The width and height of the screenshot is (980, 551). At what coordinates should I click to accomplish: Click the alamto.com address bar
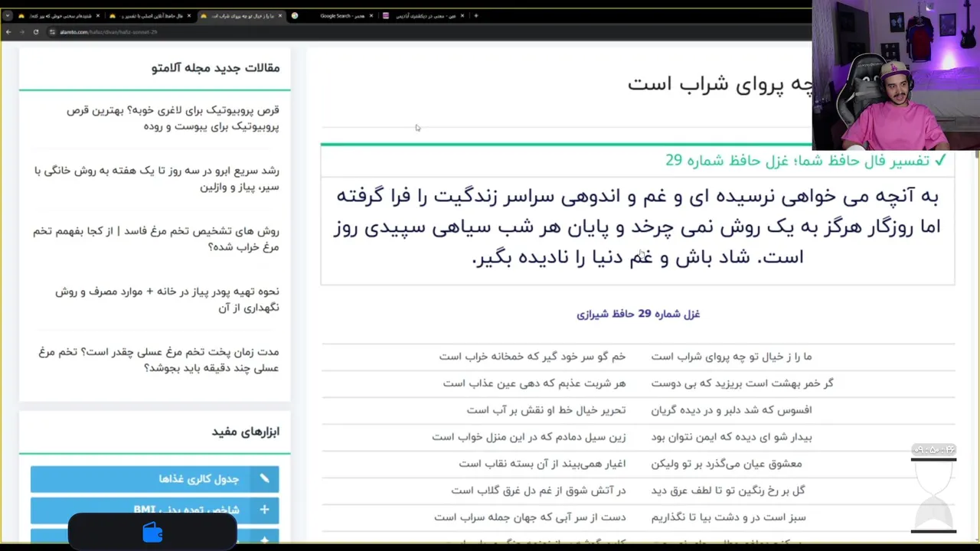[429, 32]
